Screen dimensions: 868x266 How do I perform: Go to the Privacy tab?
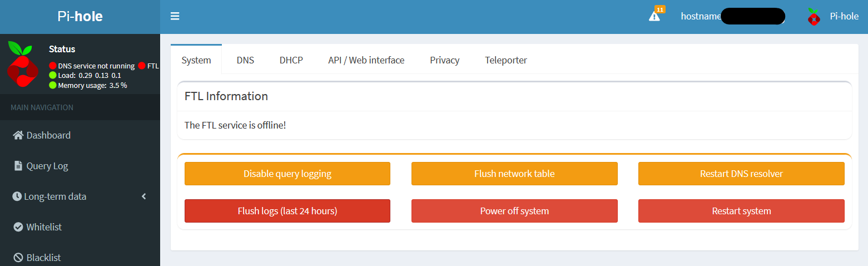(444, 60)
